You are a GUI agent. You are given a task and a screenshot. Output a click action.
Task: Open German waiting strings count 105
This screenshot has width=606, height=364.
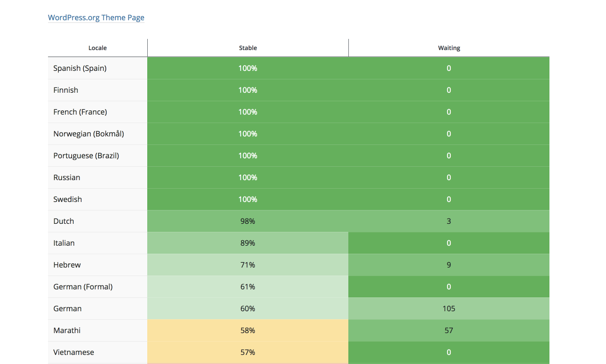(x=449, y=309)
